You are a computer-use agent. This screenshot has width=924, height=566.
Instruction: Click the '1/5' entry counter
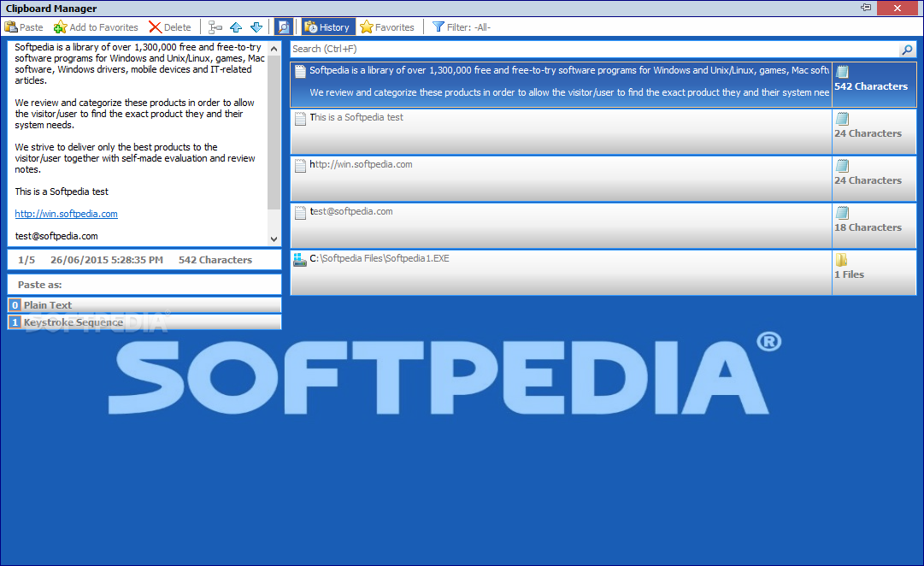pos(26,259)
